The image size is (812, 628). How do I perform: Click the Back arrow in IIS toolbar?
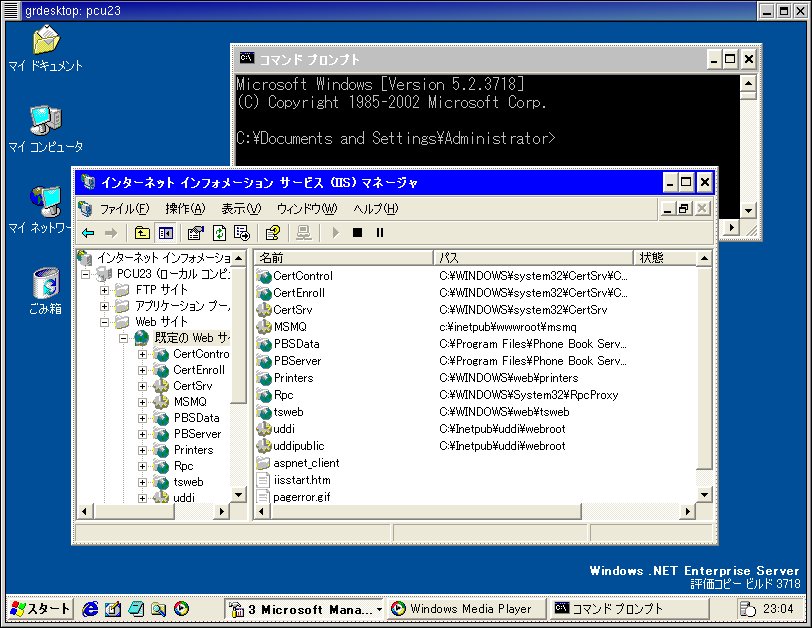pyautogui.click(x=89, y=233)
